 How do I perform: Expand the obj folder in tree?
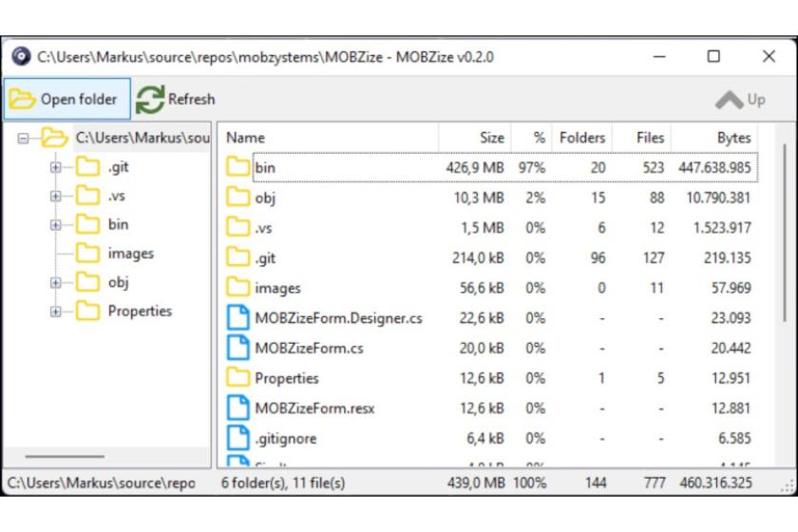55,282
